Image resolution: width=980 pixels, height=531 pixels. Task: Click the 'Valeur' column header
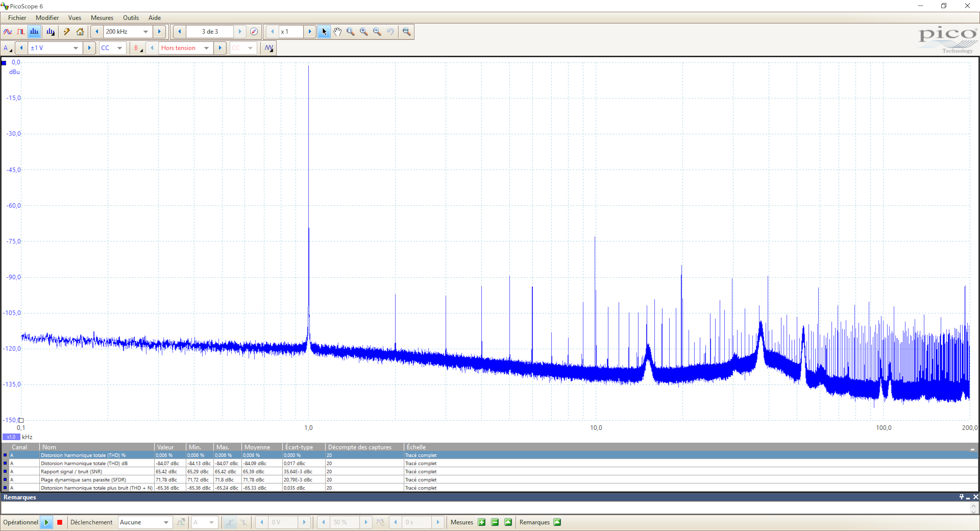tap(171, 447)
